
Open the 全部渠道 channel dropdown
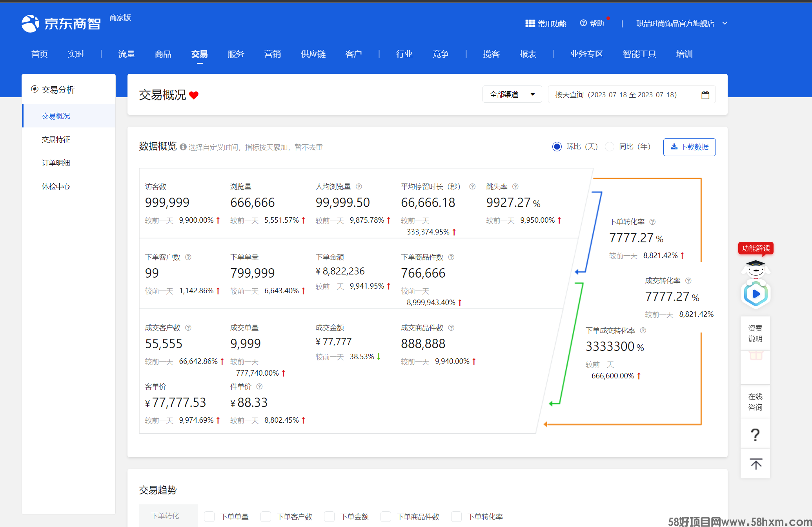click(512, 94)
